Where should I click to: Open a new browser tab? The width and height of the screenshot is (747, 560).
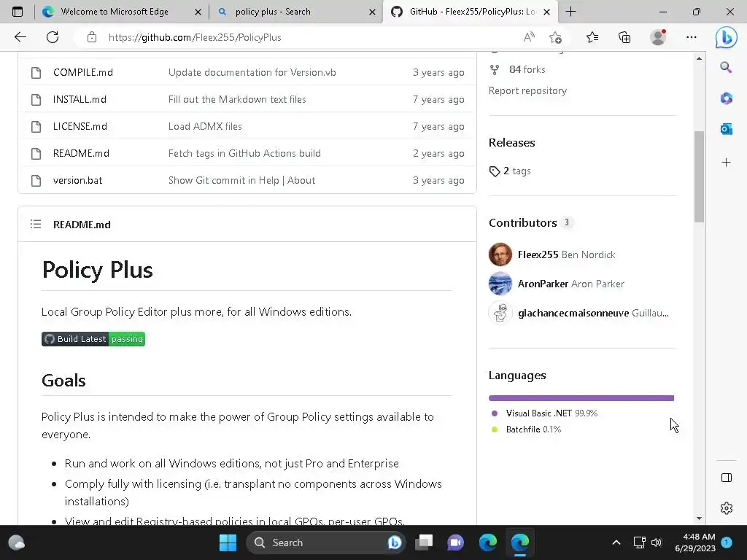point(570,12)
